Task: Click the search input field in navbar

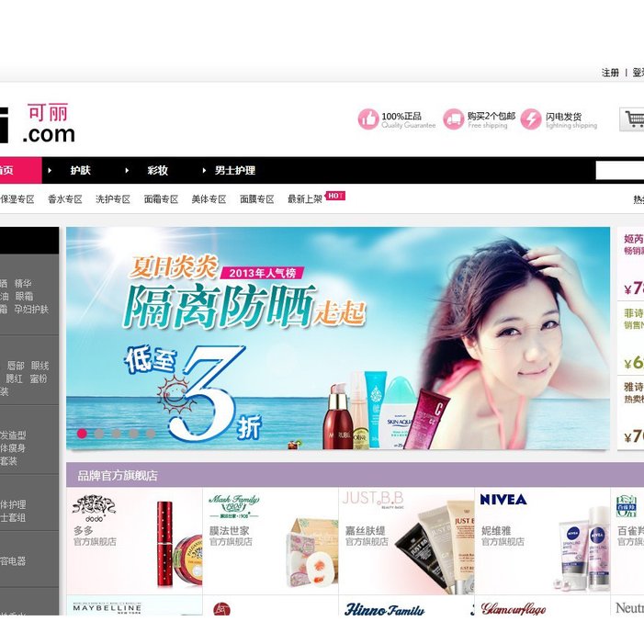Action: 620,171
